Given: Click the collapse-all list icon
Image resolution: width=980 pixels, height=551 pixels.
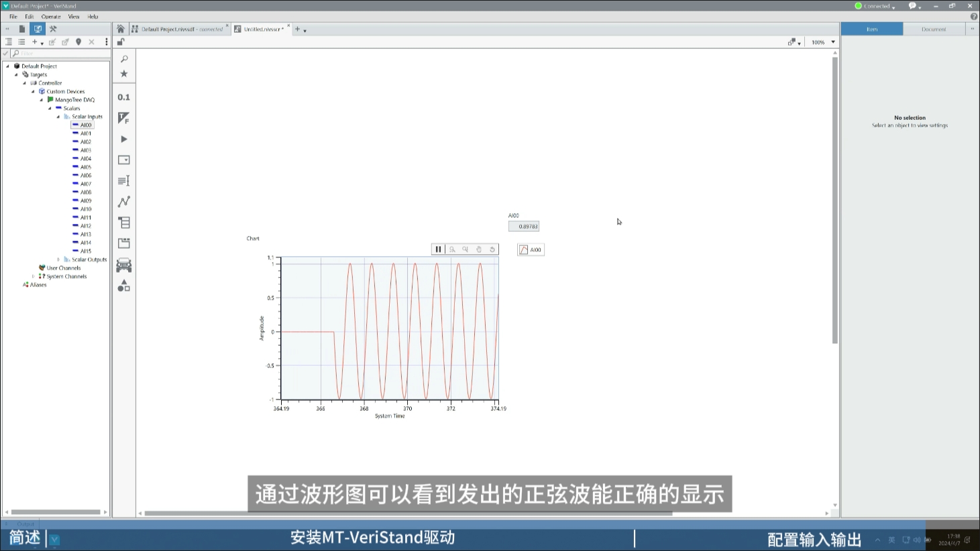Looking at the screenshot, I should point(21,42).
